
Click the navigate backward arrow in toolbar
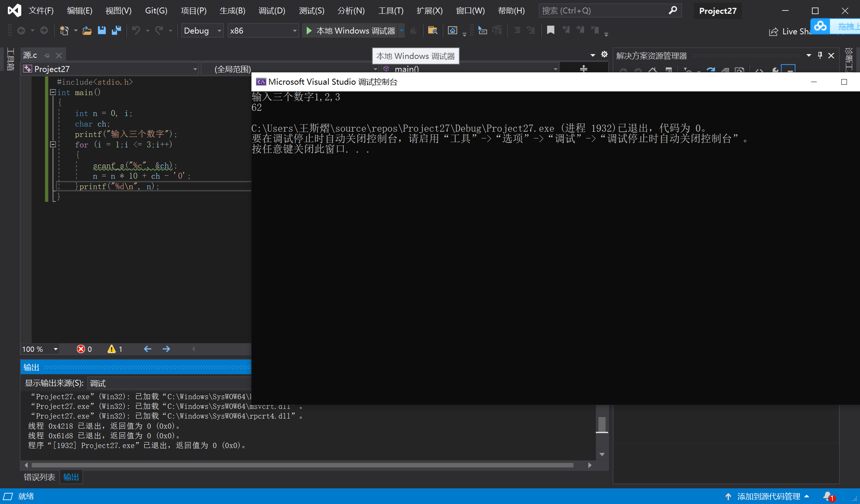pos(22,31)
